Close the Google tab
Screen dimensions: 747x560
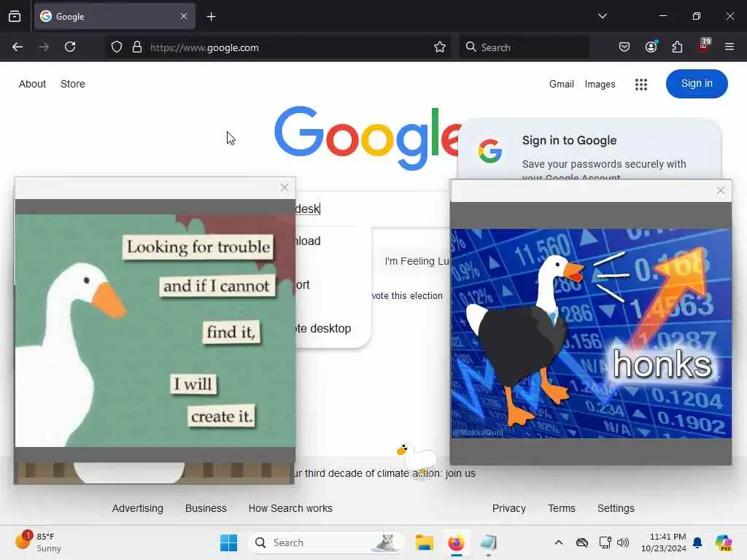click(x=184, y=17)
